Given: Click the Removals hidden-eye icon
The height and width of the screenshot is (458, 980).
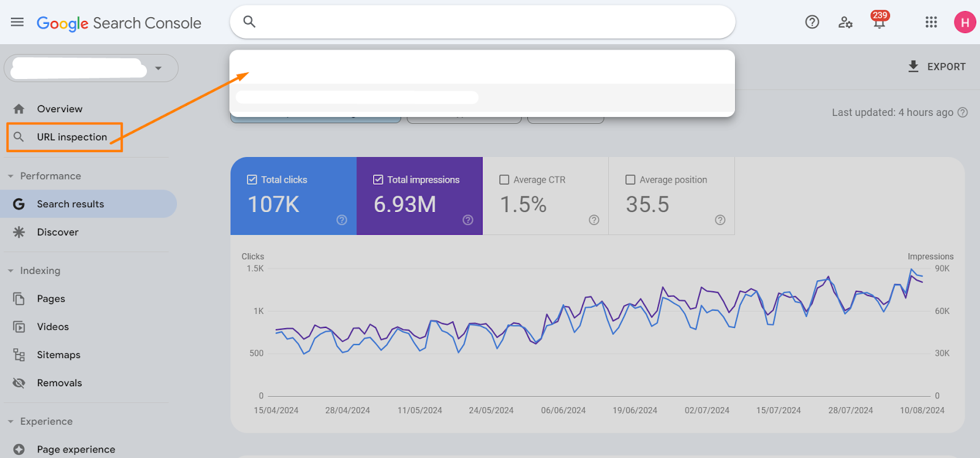Looking at the screenshot, I should pos(19,383).
